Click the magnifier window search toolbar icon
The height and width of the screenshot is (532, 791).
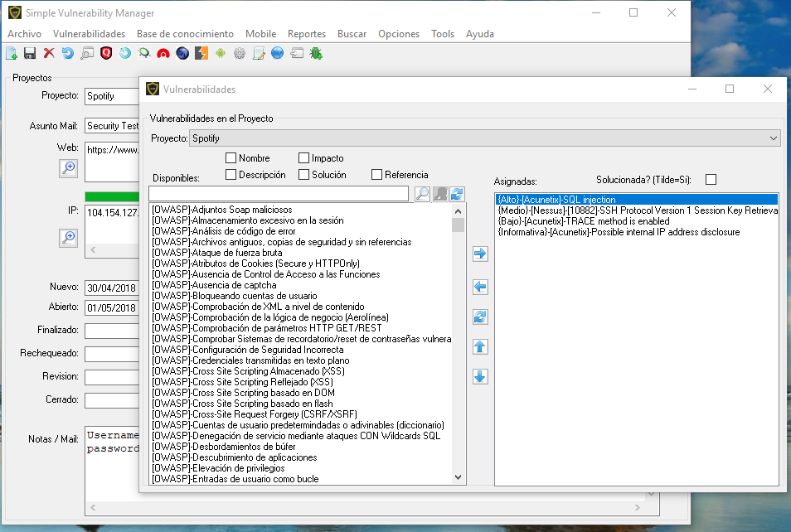point(87,53)
